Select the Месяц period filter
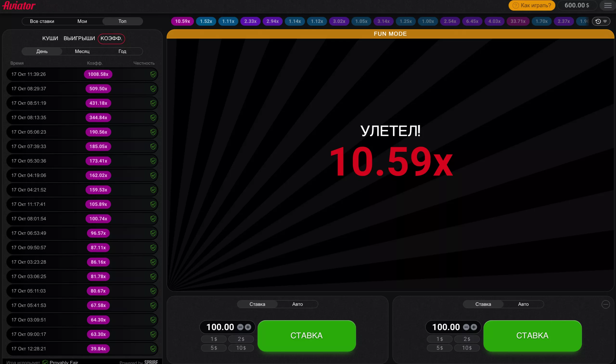The width and height of the screenshot is (616, 364). (82, 51)
